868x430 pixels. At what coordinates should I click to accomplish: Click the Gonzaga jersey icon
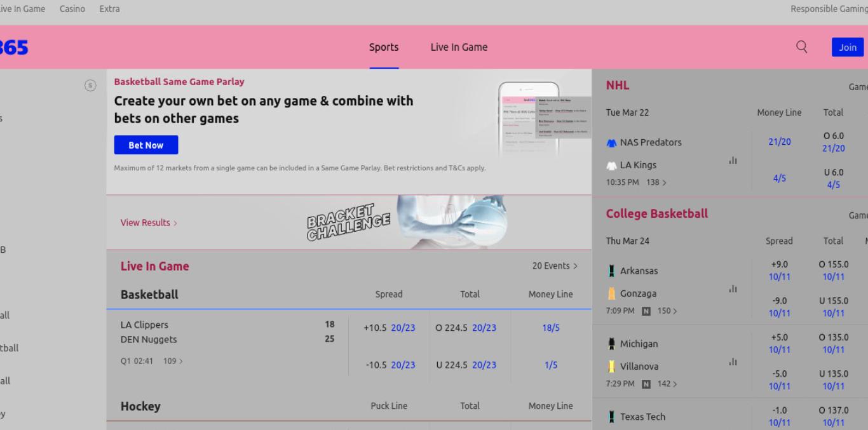611,293
